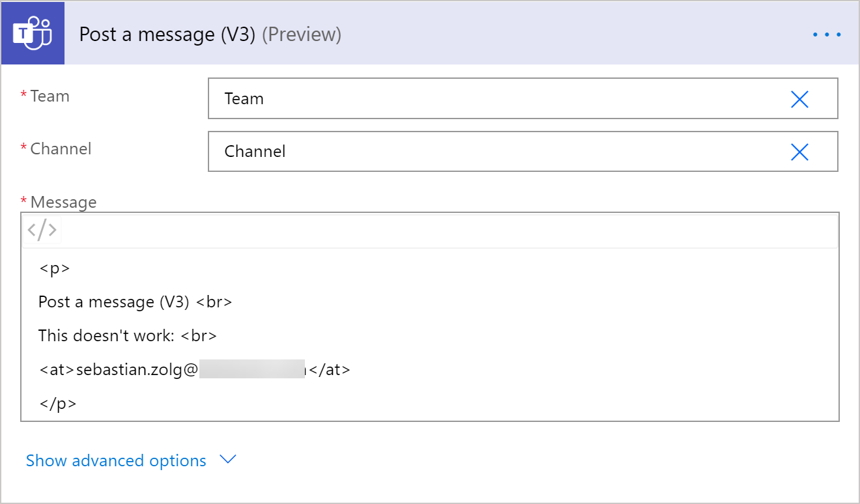Click the chevron next to Show advanced options
This screenshot has width=860, height=504.
[227, 460]
